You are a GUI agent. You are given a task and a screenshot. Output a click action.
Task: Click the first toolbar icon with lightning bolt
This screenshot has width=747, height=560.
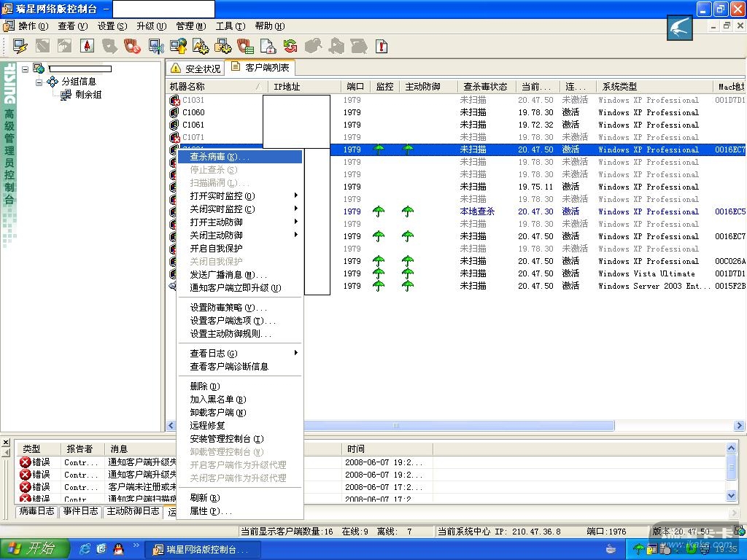[20, 46]
